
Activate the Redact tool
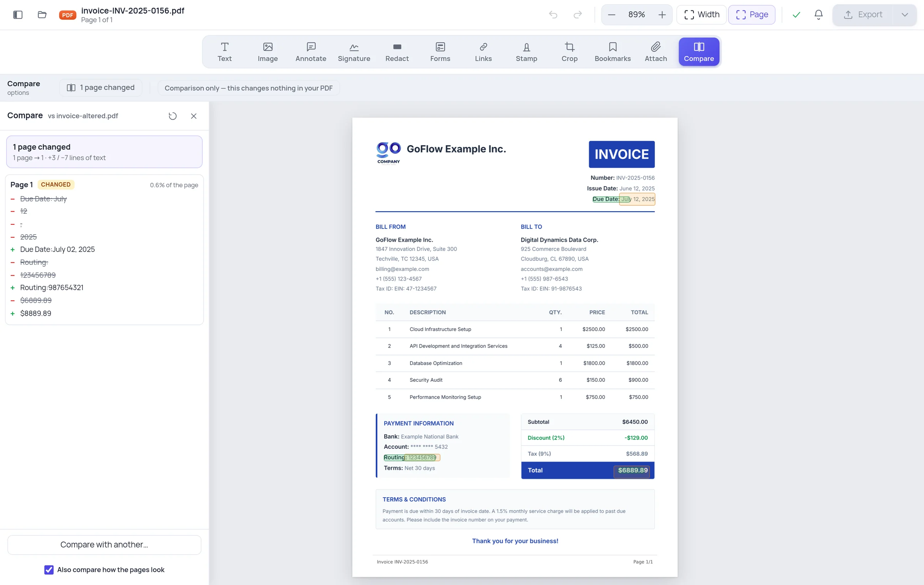397,52
